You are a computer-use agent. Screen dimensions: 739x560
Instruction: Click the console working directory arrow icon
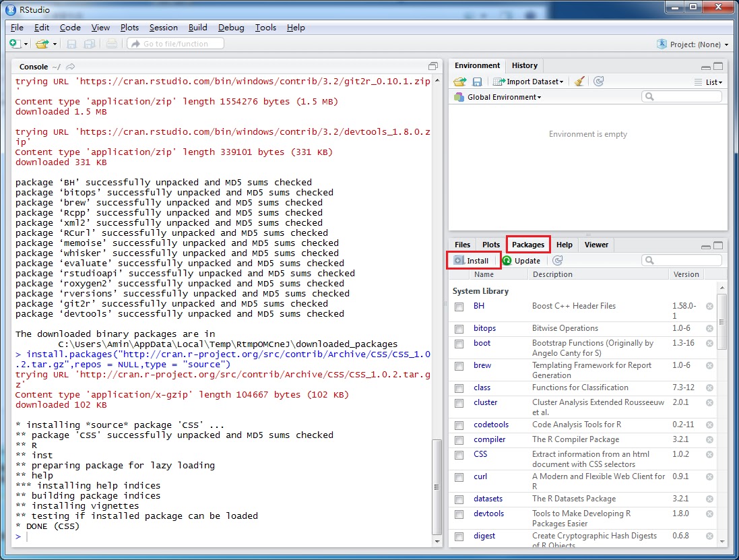point(71,67)
